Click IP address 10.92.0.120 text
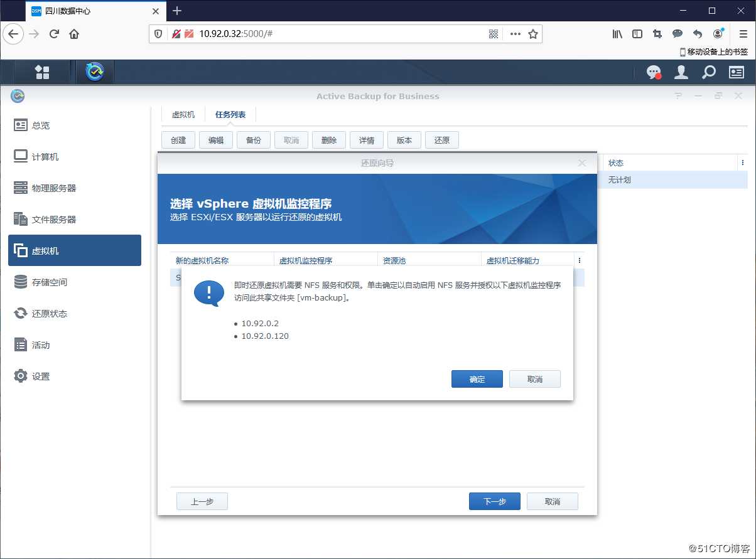This screenshot has height=559, width=756. pos(265,336)
